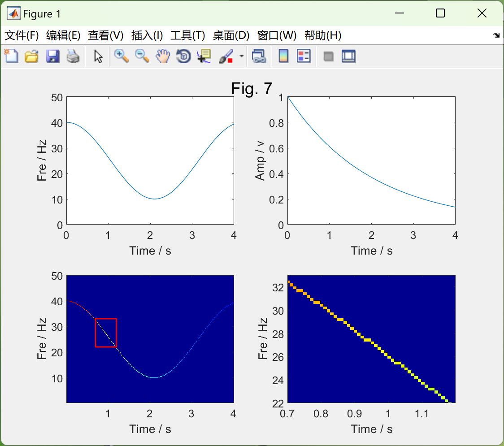
Task: Click the New Figure toolbar icon
Action: (11, 56)
